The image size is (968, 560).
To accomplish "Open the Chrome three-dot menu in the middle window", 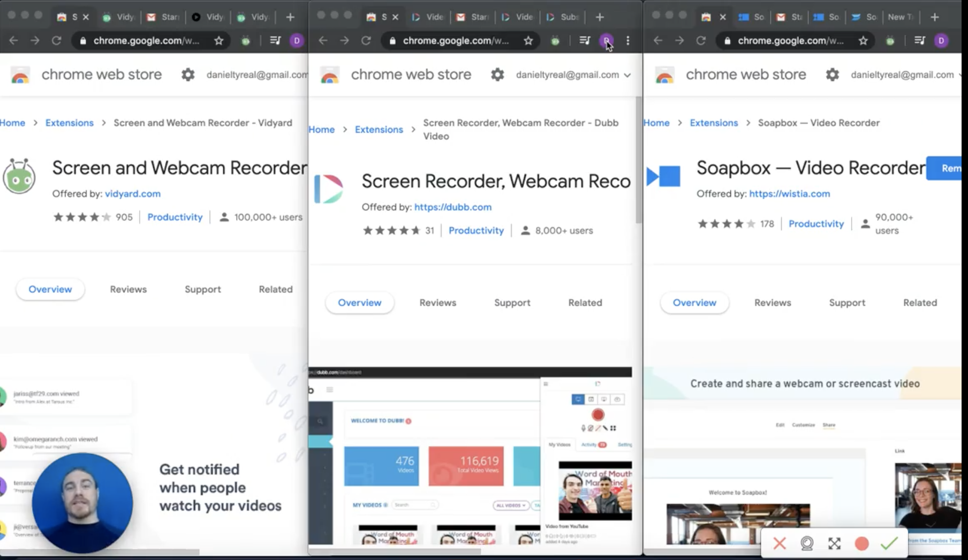I will coord(628,41).
